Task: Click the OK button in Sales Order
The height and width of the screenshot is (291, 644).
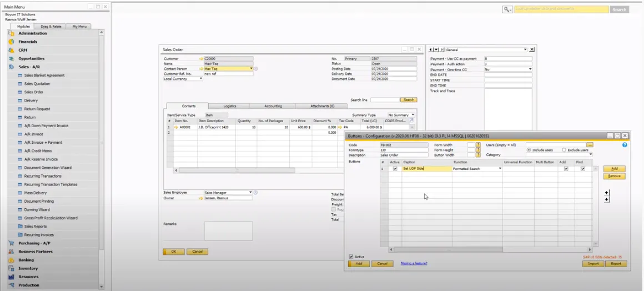Action: tap(174, 252)
